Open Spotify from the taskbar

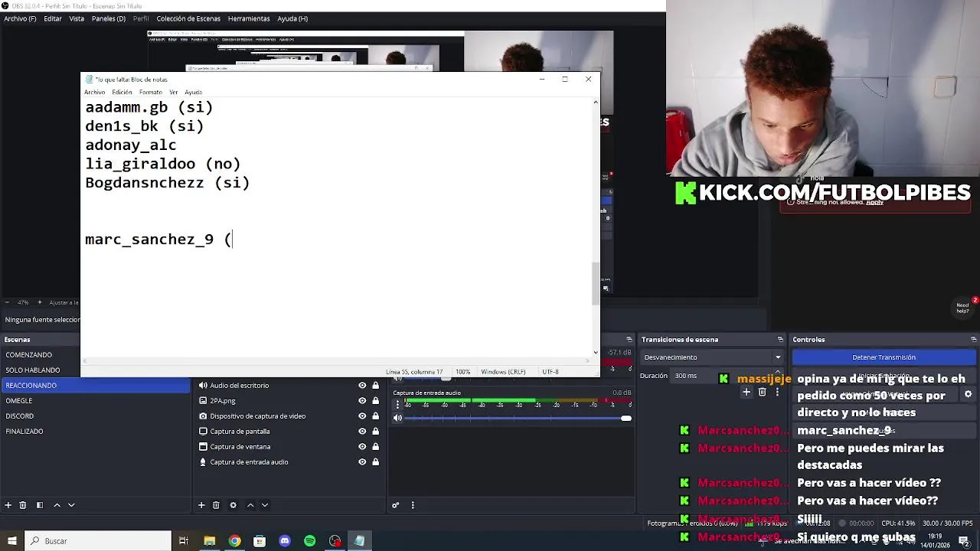310,541
